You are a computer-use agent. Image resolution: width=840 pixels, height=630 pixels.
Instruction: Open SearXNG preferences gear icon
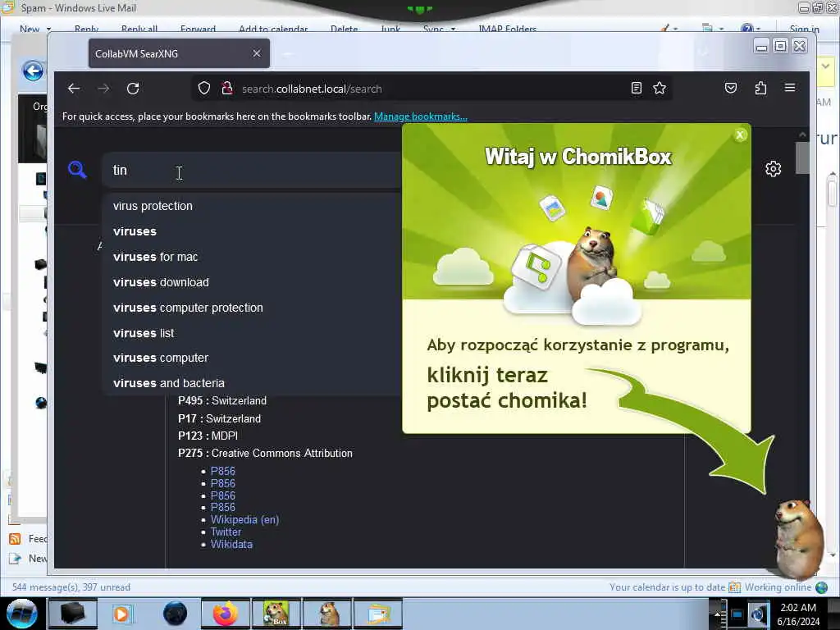point(773,169)
